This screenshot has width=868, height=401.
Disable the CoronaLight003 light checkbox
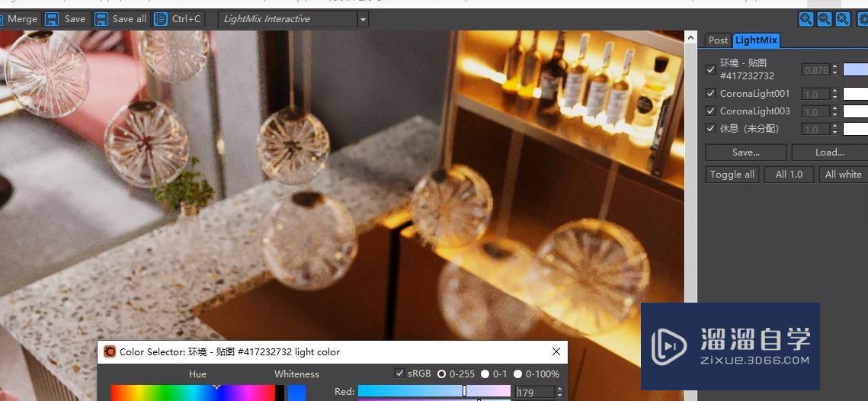point(711,111)
